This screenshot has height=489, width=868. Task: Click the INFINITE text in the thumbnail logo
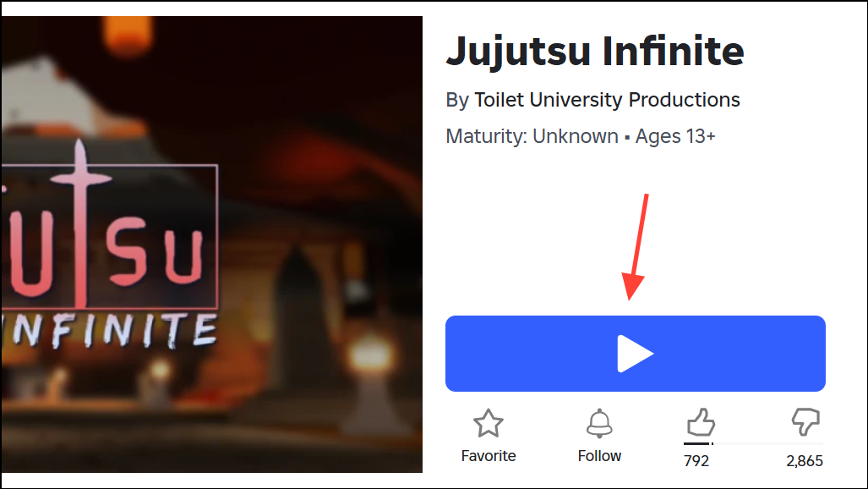(x=108, y=331)
